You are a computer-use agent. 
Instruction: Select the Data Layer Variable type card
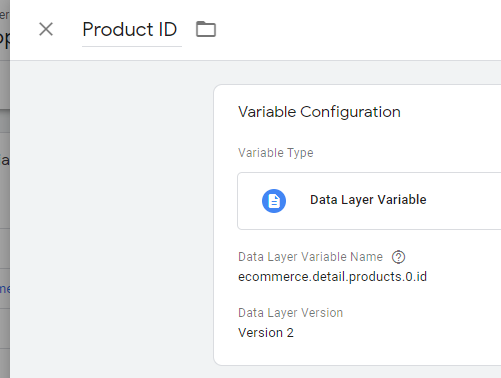[x=369, y=201]
